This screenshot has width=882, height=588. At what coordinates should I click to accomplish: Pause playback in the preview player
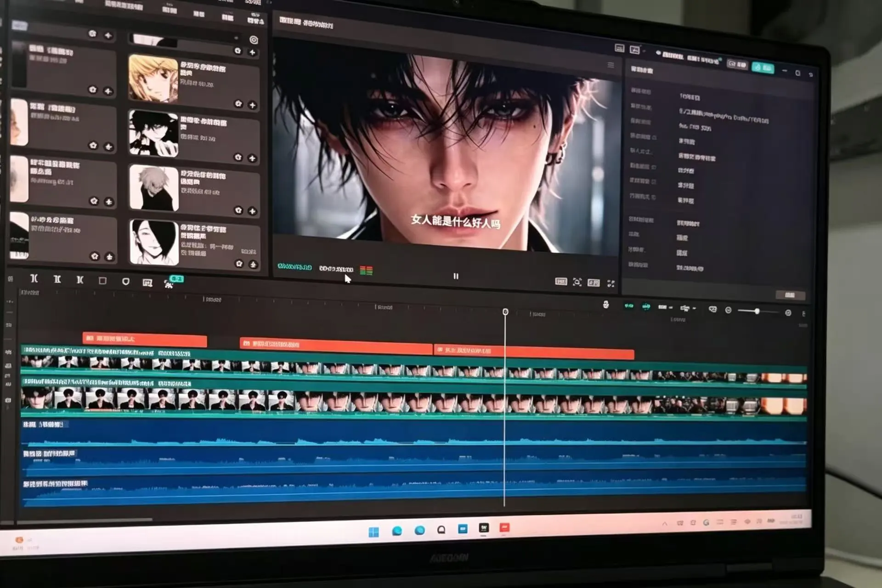pyautogui.click(x=456, y=276)
